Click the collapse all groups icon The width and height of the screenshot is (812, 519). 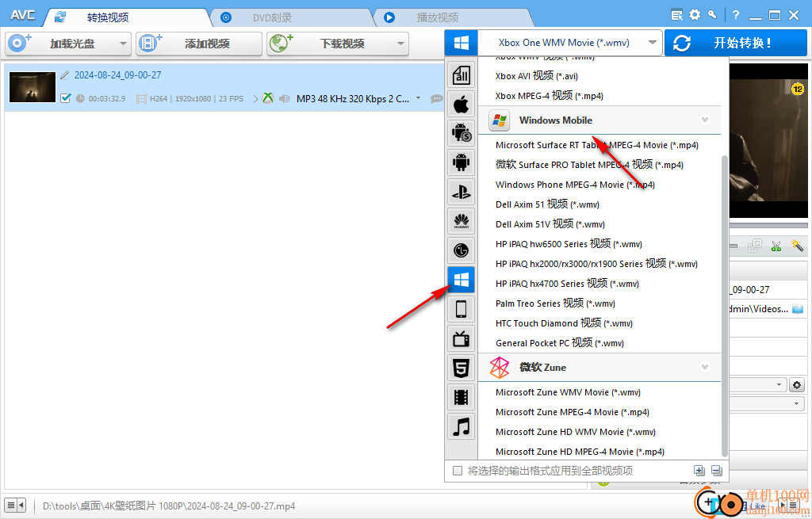pyautogui.click(x=717, y=471)
